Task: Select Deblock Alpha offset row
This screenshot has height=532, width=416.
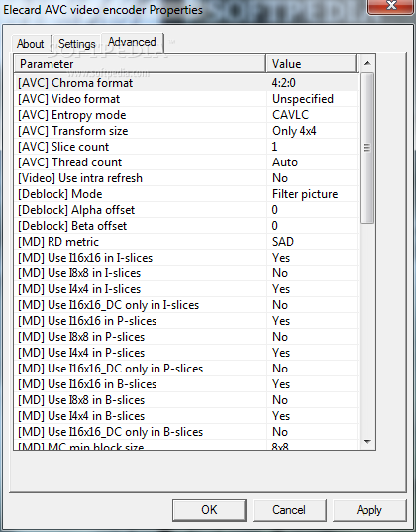Action: (x=186, y=210)
